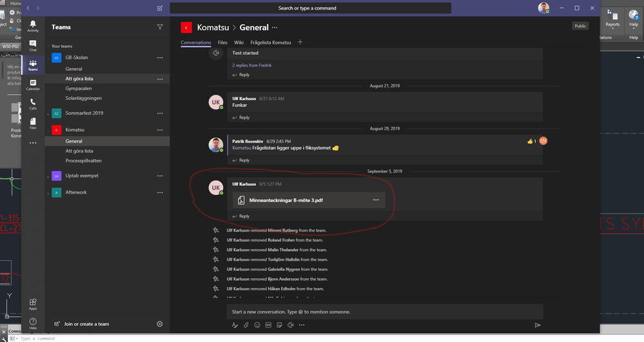This screenshot has height=342, width=644.
Task: Open the Apps store icon
Action: 33,304
